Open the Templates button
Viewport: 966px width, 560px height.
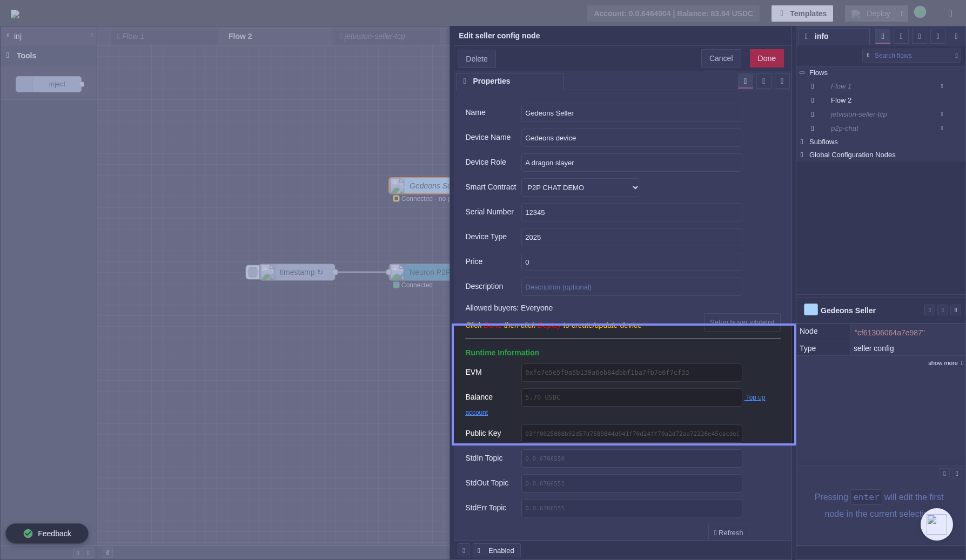coord(802,14)
